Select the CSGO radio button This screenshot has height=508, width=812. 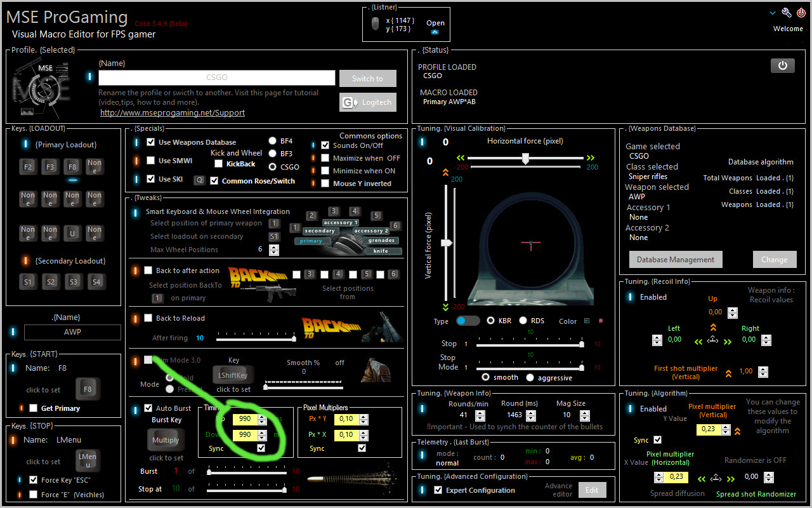pos(273,167)
